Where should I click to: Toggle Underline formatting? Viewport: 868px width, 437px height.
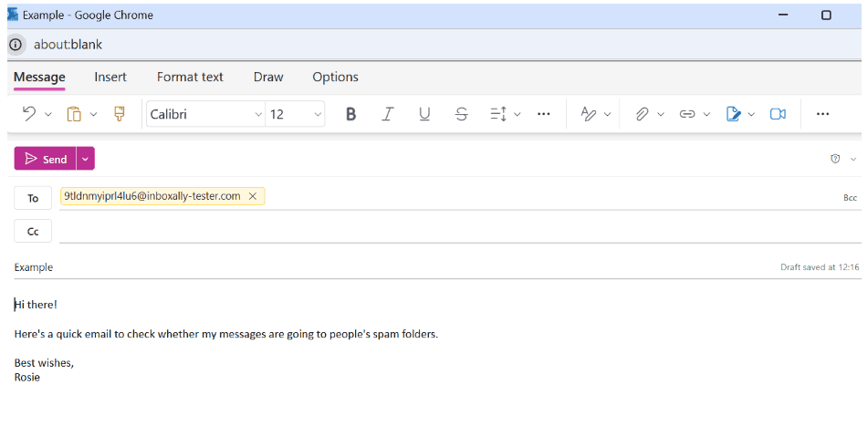424,114
